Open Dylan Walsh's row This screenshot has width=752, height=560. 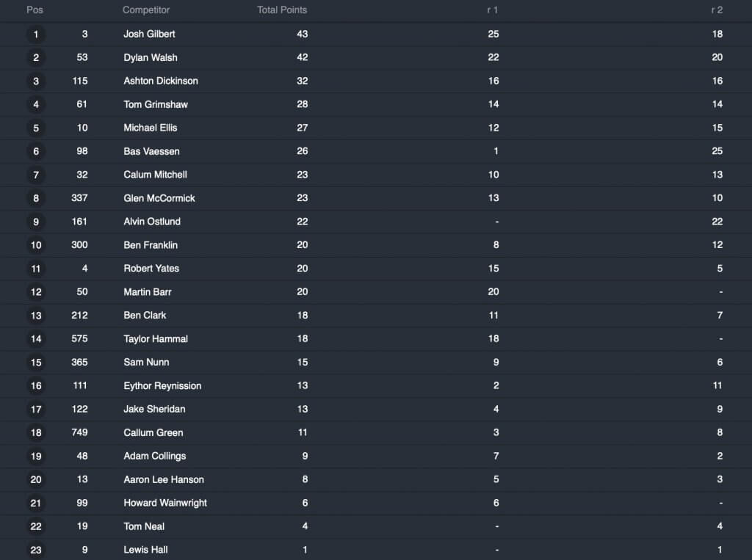[x=151, y=57]
